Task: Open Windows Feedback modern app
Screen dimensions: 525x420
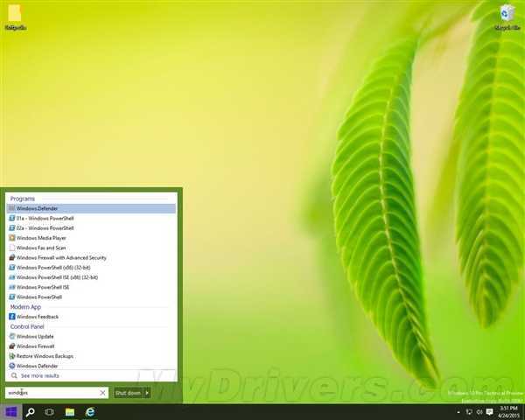Action: coord(91,317)
